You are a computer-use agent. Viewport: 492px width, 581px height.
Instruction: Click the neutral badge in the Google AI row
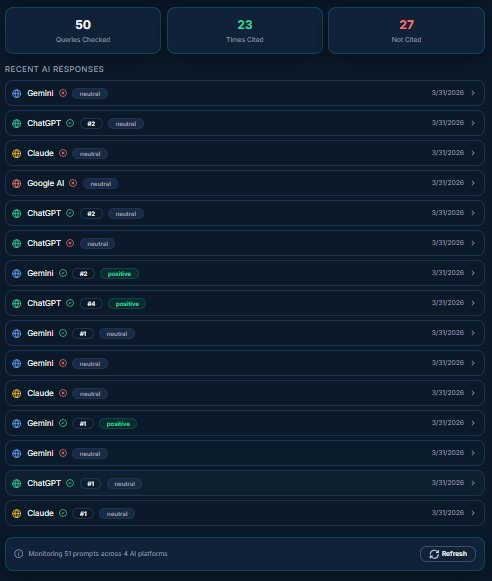pos(100,184)
